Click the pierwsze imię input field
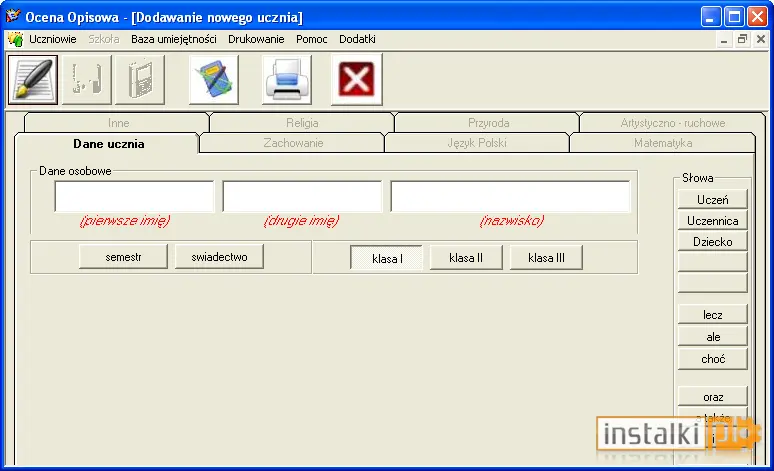 tap(134, 196)
